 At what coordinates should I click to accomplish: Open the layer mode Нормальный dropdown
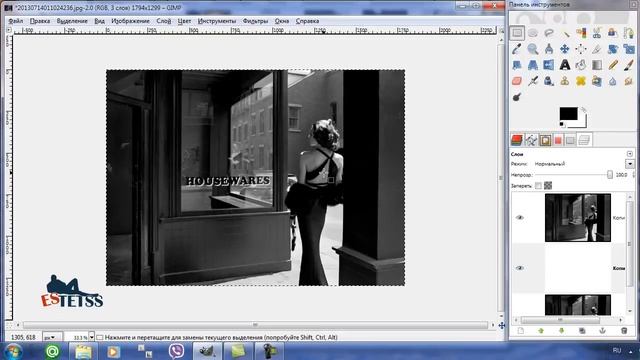(x=630, y=164)
